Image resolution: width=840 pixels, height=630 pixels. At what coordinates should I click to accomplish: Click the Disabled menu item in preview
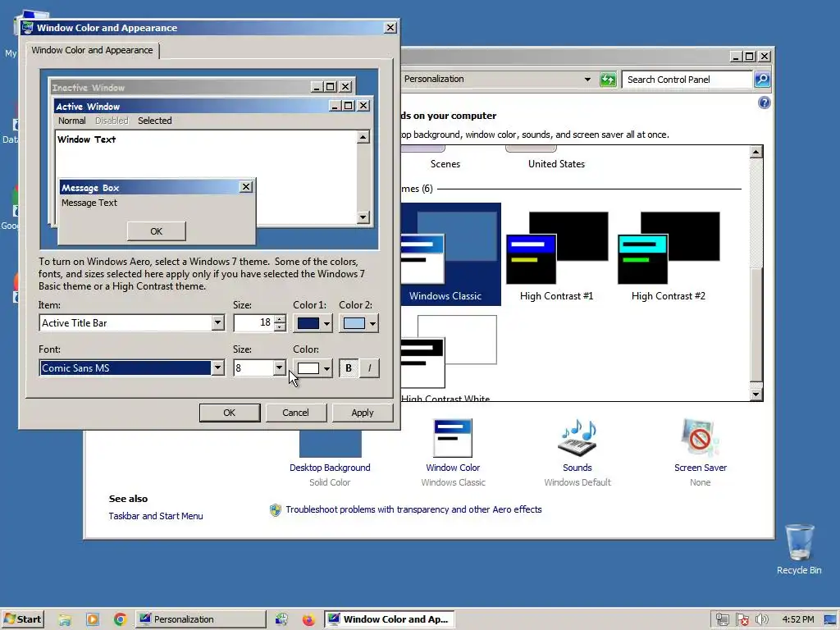point(112,121)
